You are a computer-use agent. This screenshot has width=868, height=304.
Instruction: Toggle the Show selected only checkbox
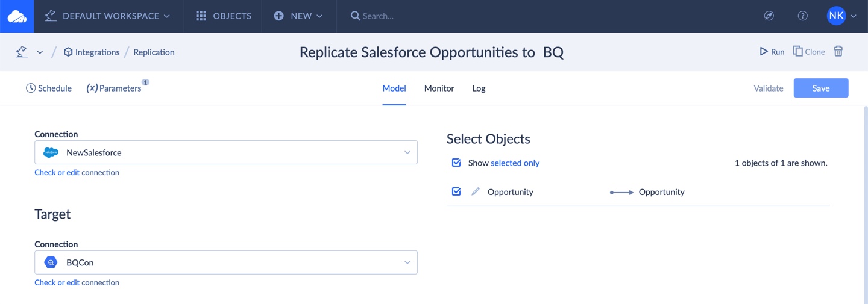[x=456, y=163]
